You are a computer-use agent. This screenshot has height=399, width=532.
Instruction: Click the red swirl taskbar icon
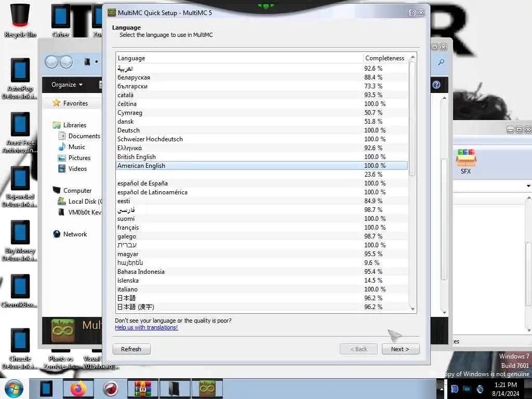tap(110, 389)
